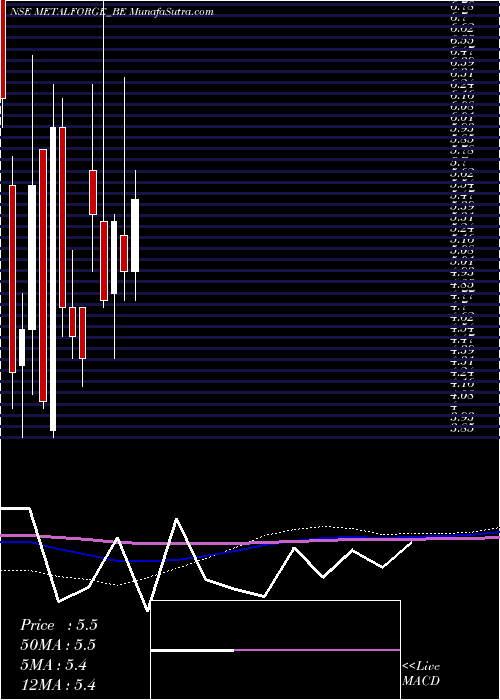This screenshot has width=500, height=700.
Task: Select the 'Price : 5.5' readout
Action: pyautogui.click(x=58, y=625)
